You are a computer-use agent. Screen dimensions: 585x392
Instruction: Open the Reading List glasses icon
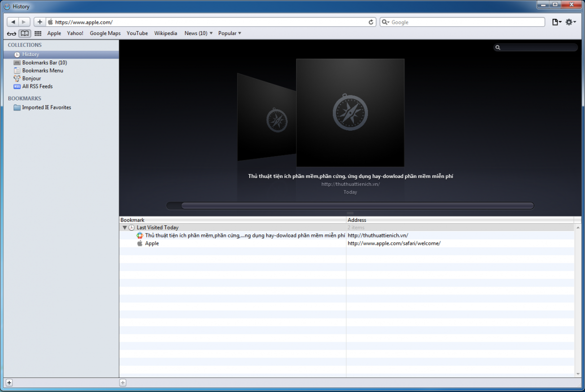(12, 33)
